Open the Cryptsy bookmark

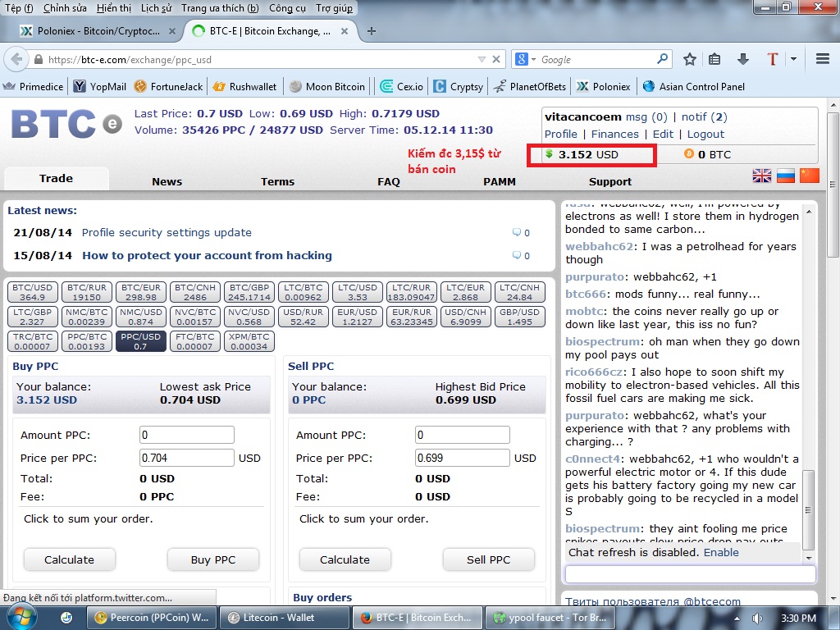pos(459,87)
